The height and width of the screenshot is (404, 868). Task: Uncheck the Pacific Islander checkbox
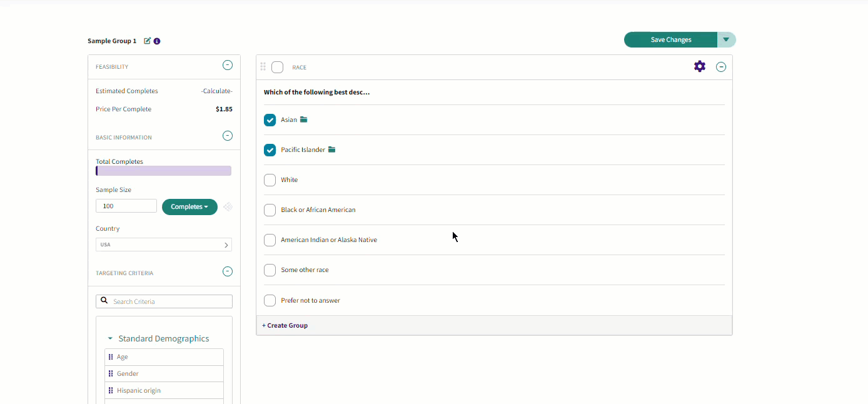coord(270,150)
